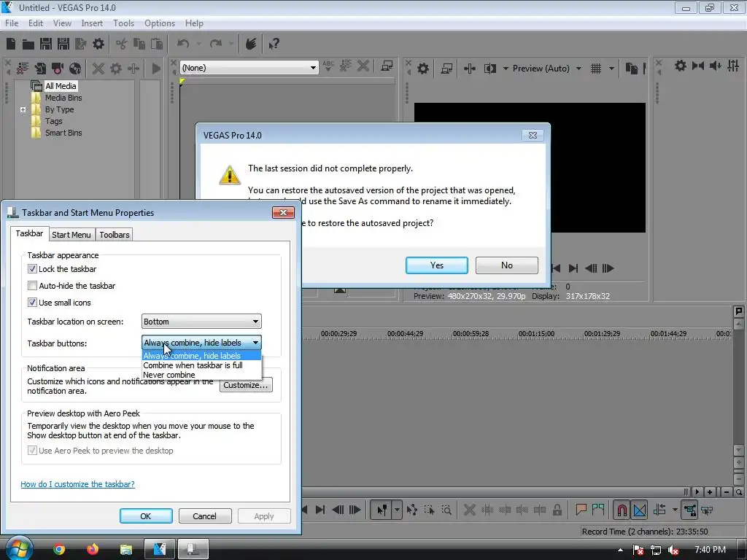The width and height of the screenshot is (747, 560).
Task: Toggle Lock the taskbar checkbox
Action: point(32,269)
